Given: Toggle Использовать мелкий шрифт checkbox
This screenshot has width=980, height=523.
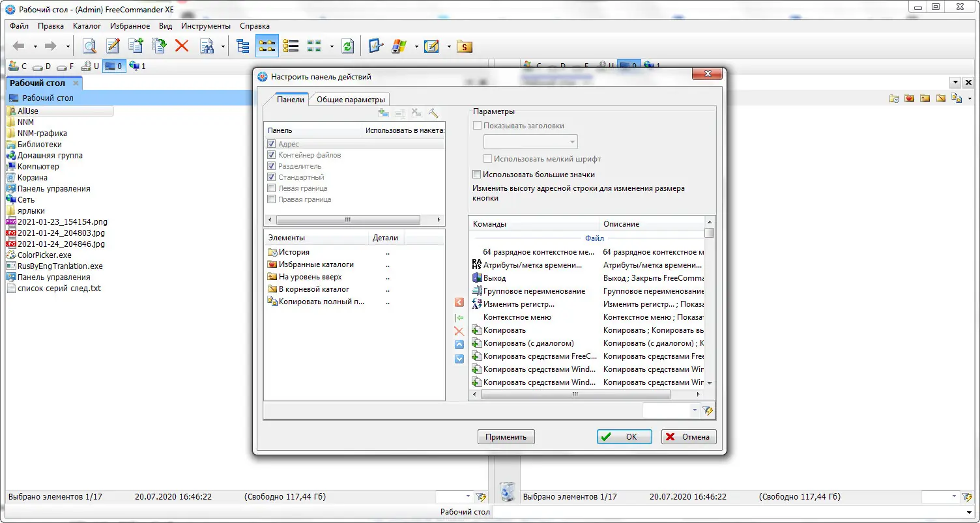Looking at the screenshot, I should click(487, 158).
